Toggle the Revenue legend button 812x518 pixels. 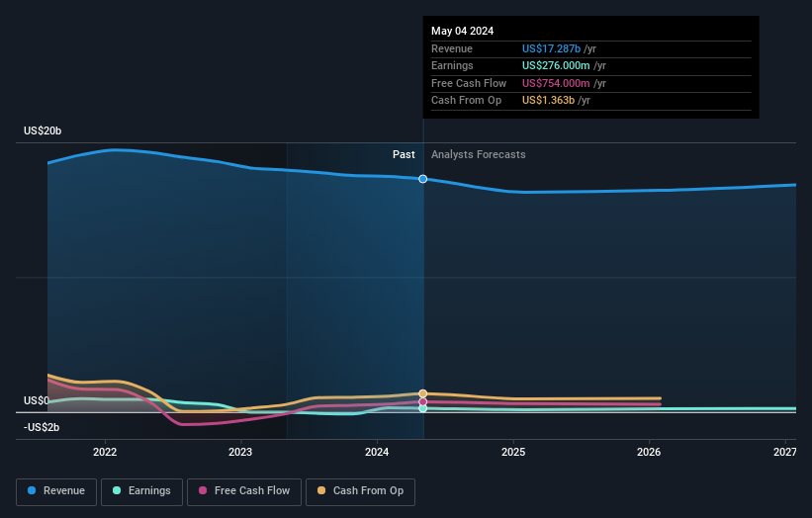point(56,491)
